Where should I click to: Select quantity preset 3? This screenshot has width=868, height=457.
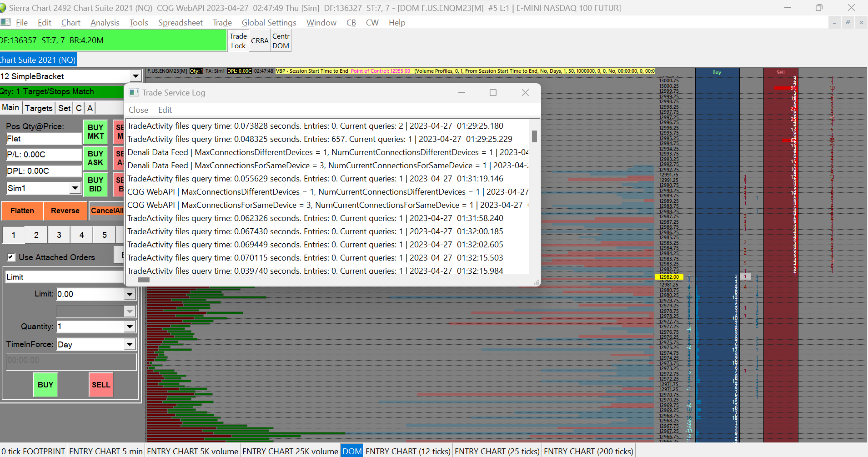coord(59,235)
